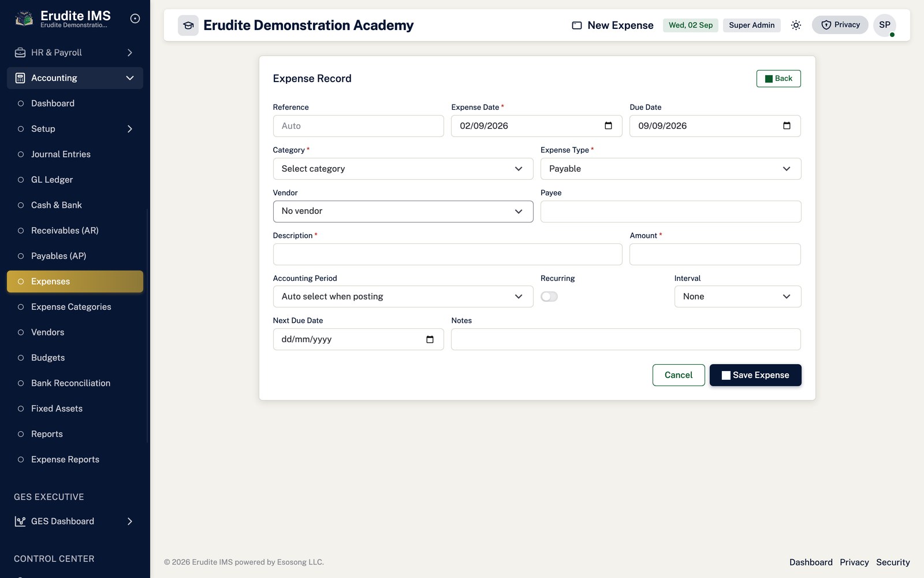924x578 pixels.
Task: Open Journal Entries in sidebar
Action: pyautogui.click(x=75, y=154)
